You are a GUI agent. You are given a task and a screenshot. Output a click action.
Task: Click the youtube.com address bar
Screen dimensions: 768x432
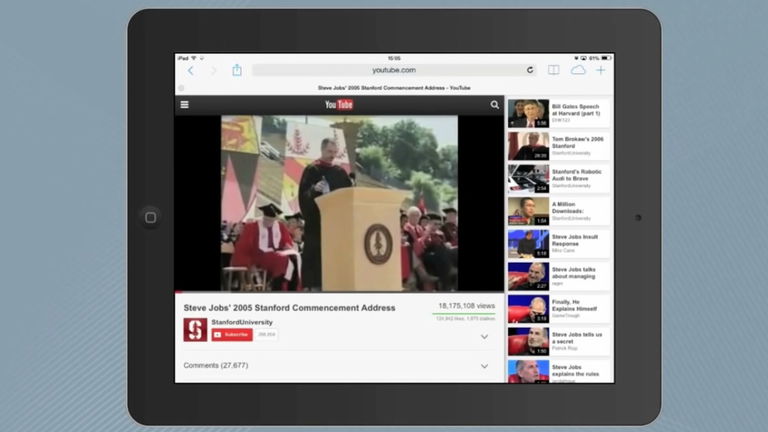394,70
